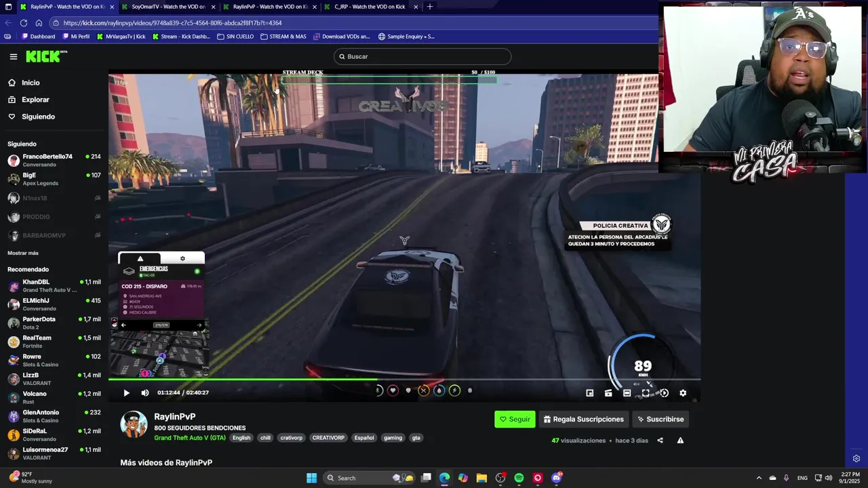Open the SIN CUELLO bookmark folder
This screenshot has width=868, height=488.
pyautogui.click(x=235, y=37)
